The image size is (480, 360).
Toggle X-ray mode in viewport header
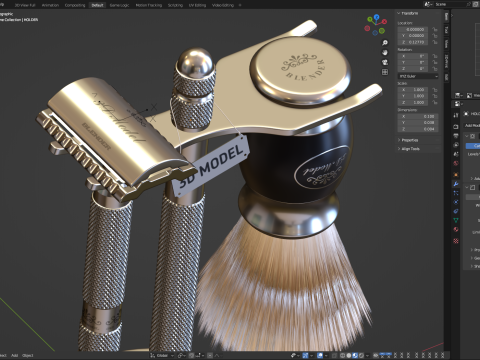[x=335, y=355]
